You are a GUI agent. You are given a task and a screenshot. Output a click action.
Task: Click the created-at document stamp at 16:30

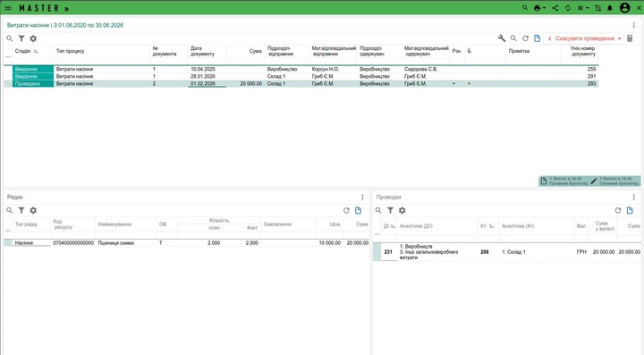click(564, 181)
